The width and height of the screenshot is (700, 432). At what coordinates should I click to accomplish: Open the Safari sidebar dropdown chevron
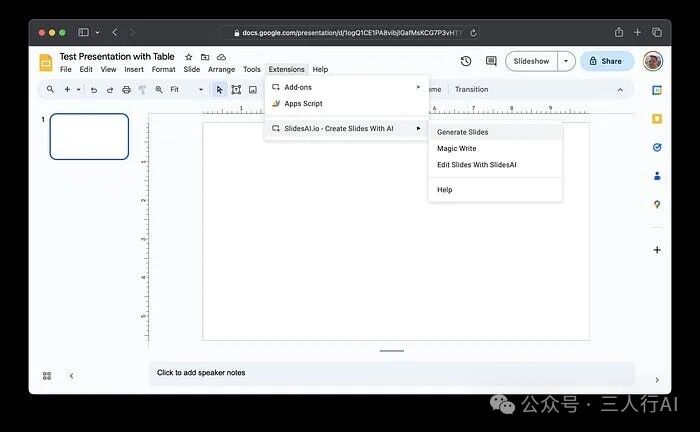pos(97,32)
